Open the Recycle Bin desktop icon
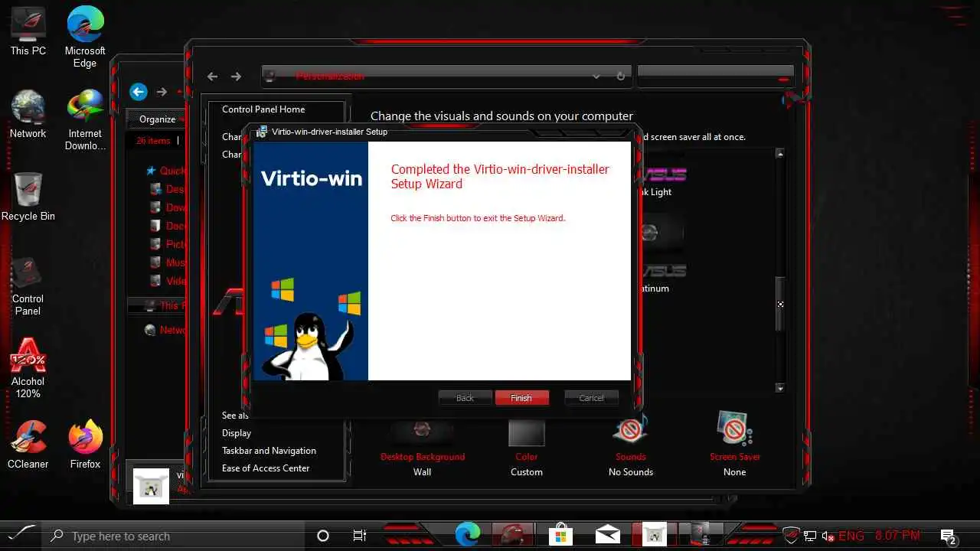This screenshot has height=551, width=980. [28, 197]
